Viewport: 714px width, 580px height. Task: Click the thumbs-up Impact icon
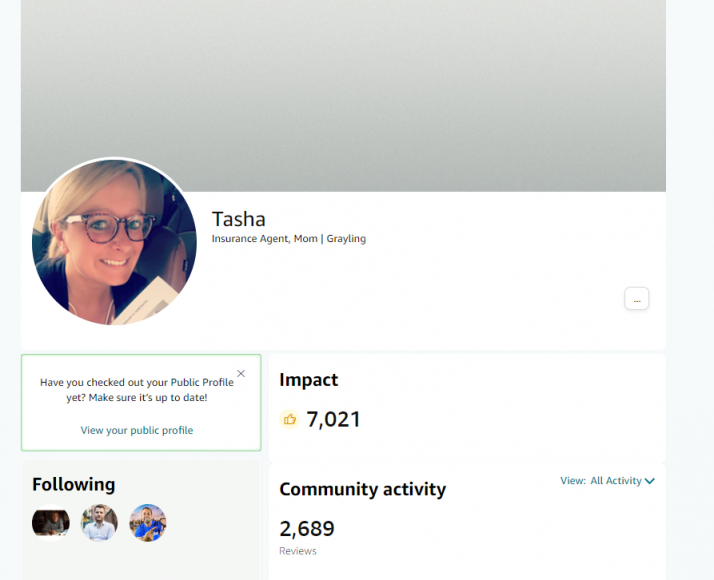click(289, 419)
